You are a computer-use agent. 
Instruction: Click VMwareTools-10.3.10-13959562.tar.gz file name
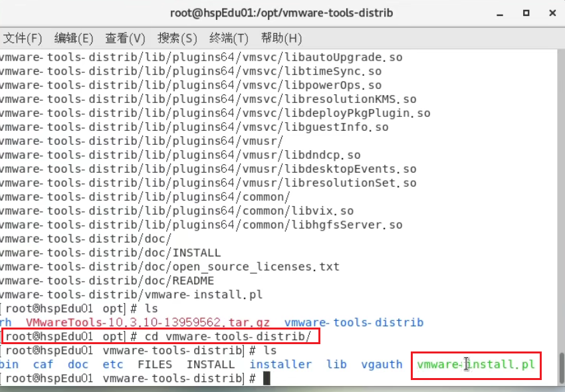(148, 322)
